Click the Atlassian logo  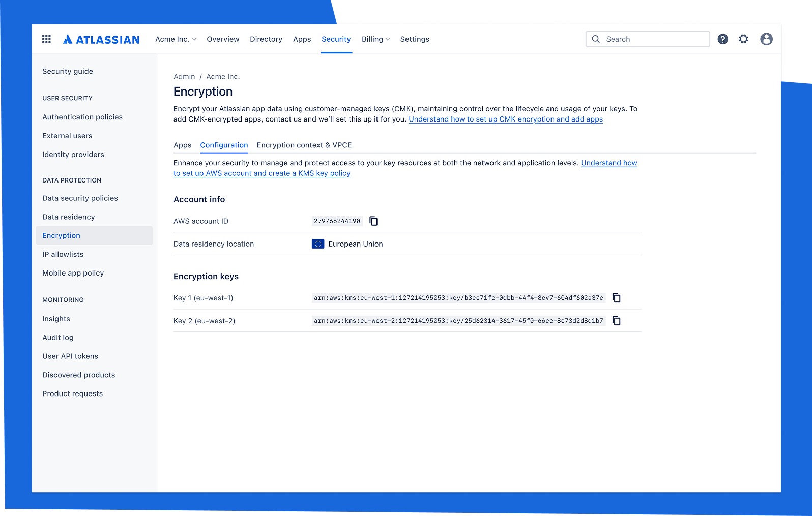(x=101, y=39)
